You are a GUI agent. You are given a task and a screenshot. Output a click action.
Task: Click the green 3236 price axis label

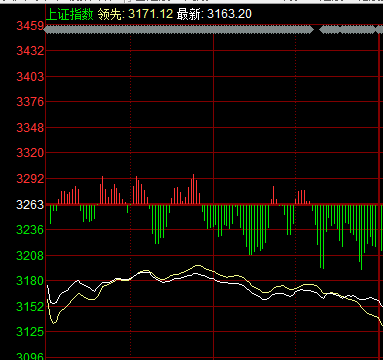30,229
